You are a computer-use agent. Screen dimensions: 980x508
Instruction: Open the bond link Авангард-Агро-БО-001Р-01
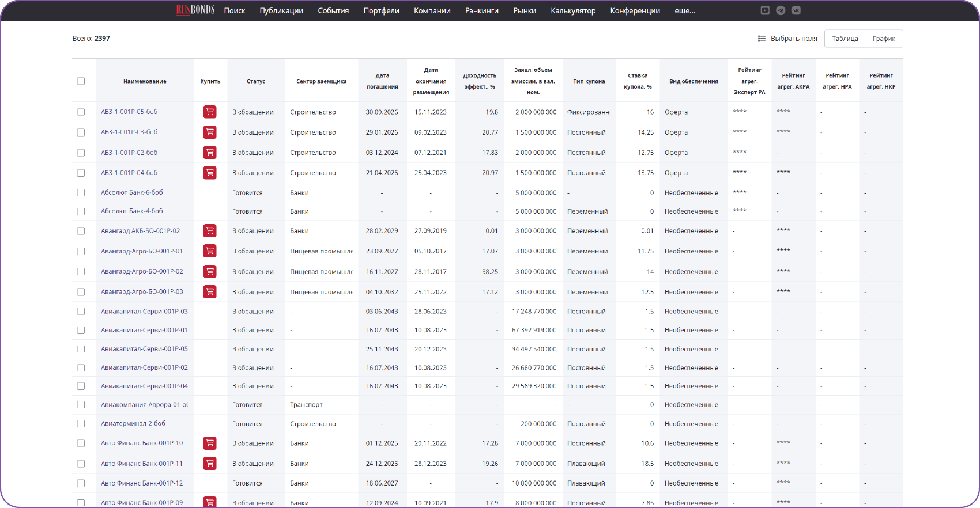[x=142, y=251]
